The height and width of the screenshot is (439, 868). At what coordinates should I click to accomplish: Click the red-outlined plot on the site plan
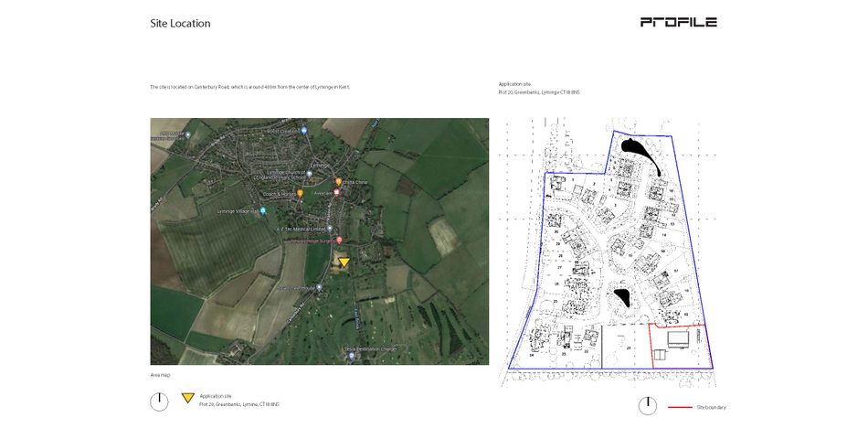(681, 346)
